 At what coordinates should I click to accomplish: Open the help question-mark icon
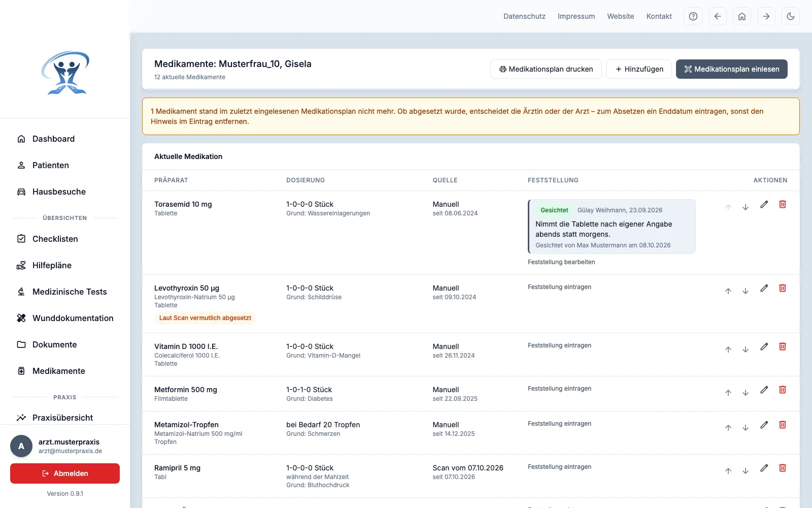pyautogui.click(x=693, y=16)
